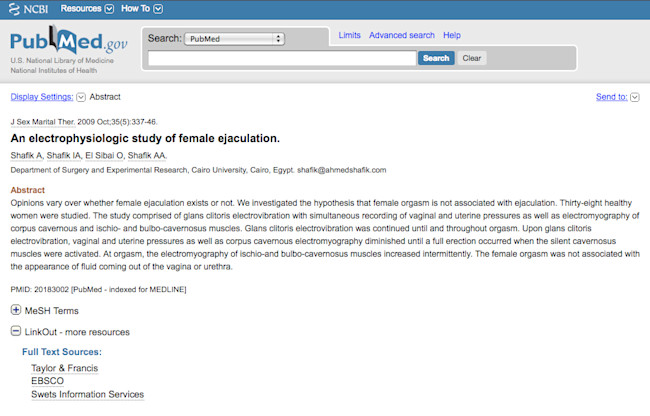Open author El Sibai O link
This screenshot has width=650, height=416.
click(104, 155)
